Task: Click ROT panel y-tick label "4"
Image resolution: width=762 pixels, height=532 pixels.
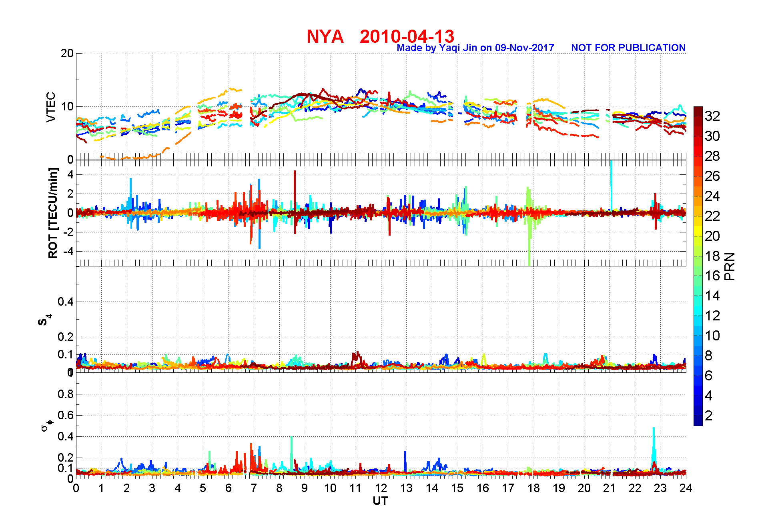Action: 70,174
